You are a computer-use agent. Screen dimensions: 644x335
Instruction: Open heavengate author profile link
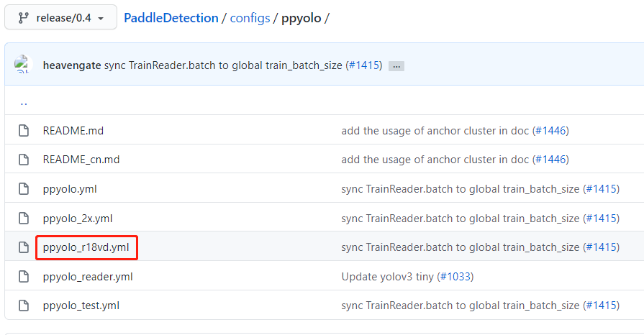coord(72,65)
